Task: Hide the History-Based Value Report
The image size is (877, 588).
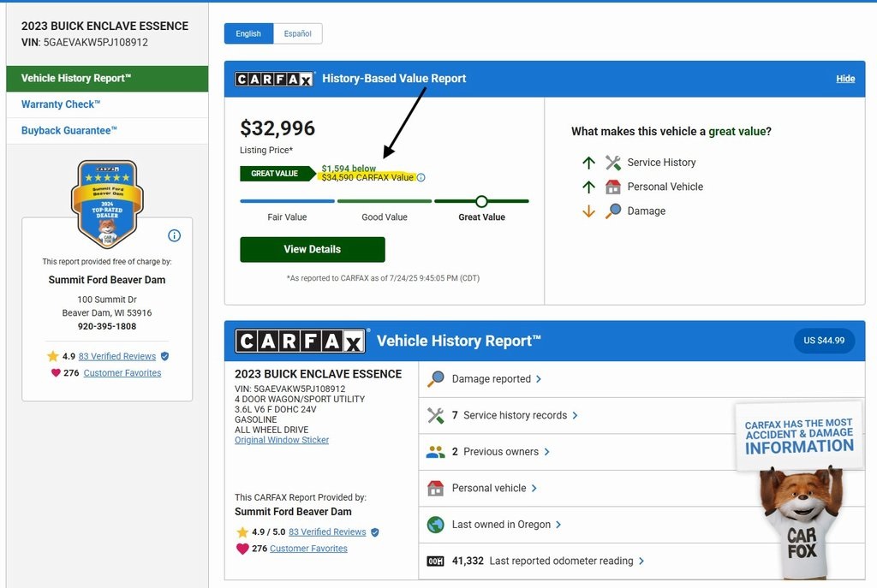Action: tap(845, 79)
